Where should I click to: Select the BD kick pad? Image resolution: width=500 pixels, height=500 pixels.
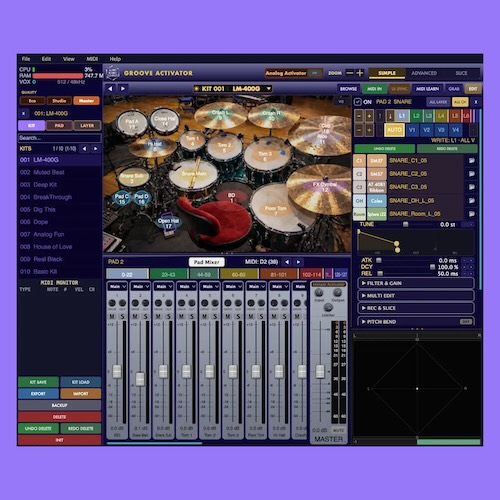pos(231,198)
